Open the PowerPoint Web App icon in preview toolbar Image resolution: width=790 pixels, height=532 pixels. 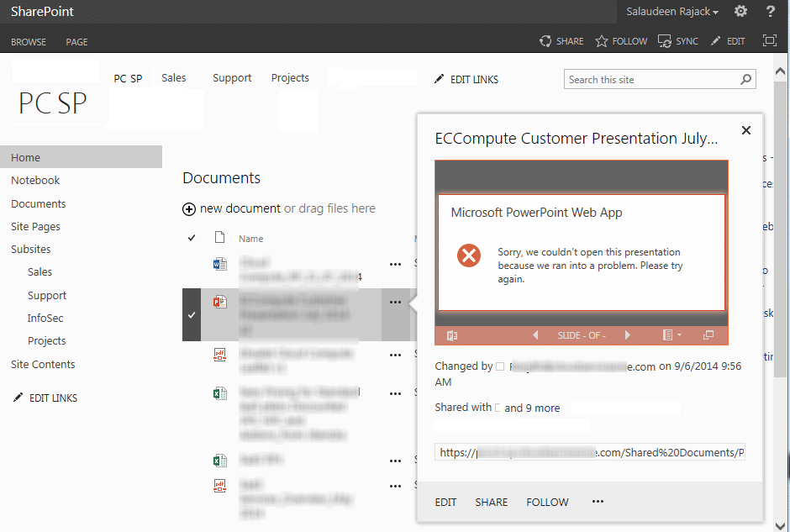451,334
